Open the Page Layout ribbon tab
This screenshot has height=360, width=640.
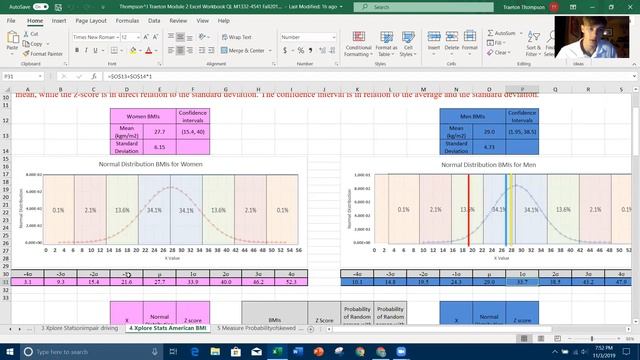coord(91,20)
